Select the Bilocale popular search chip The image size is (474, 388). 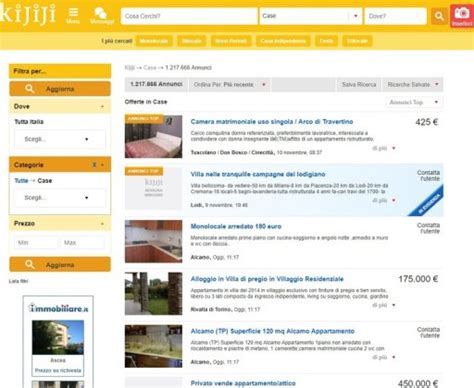(x=192, y=41)
